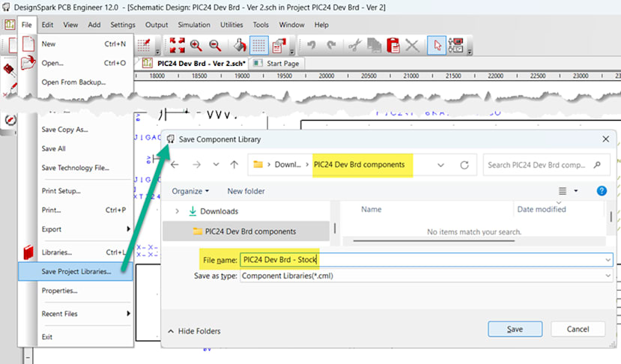Click the Downl... breadcrumb in address bar

pos(288,165)
